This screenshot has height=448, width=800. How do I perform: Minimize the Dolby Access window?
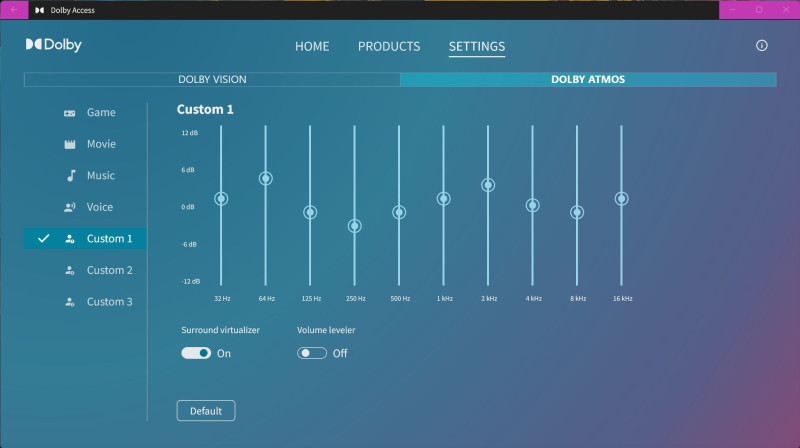(x=732, y=10)
